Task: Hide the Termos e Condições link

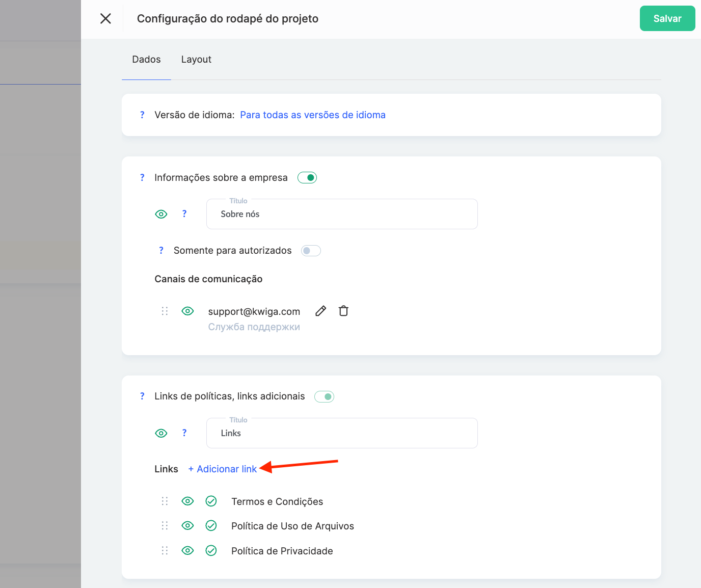Action: [187, 501]
